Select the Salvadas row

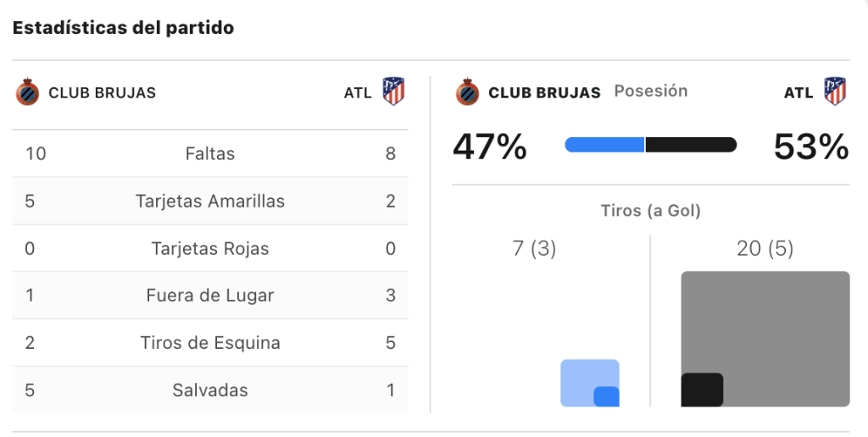pyautogui.click(x=210, y=390)
